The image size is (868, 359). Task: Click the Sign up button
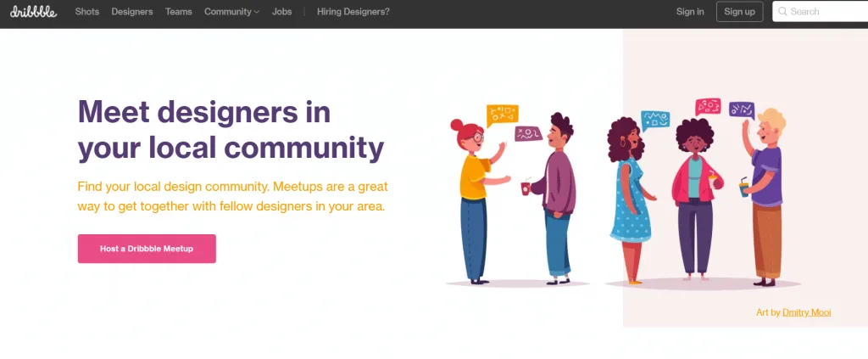739,12
